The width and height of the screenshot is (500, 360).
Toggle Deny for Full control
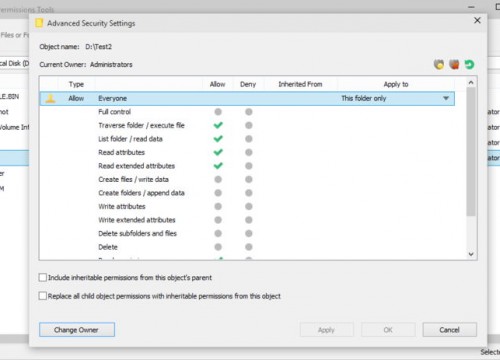[x=249, y=112]
